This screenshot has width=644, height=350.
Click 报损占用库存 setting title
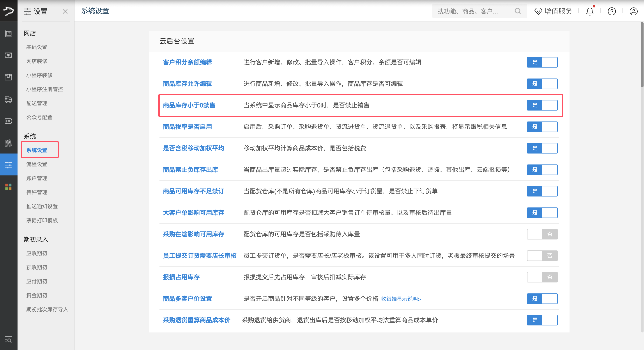(x=181, y=277)
